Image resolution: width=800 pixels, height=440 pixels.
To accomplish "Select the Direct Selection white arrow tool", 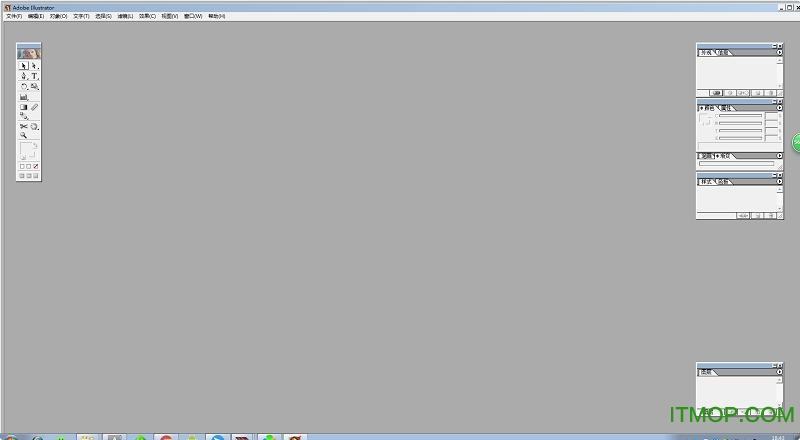I will coord(34,66).
